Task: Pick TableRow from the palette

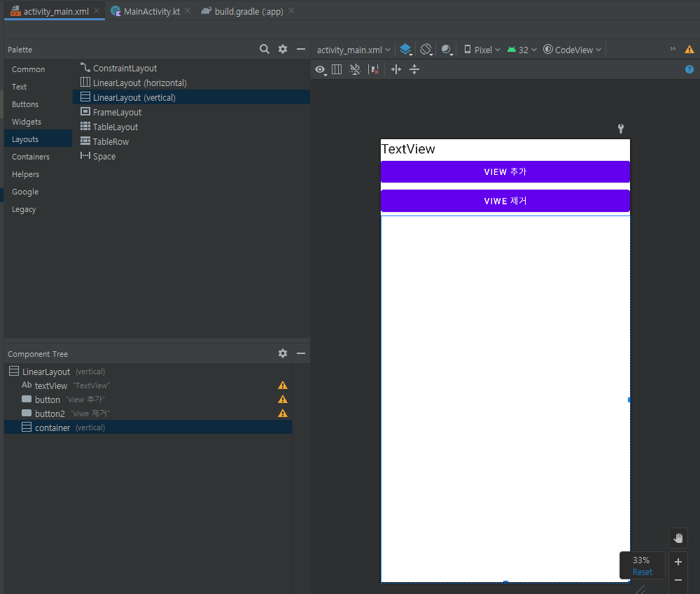Action: tap(192, 141)
